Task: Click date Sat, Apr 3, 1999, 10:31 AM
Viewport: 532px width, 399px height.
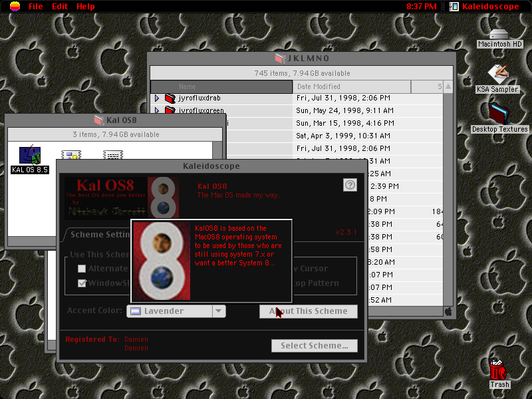Action: pos(343,136)
